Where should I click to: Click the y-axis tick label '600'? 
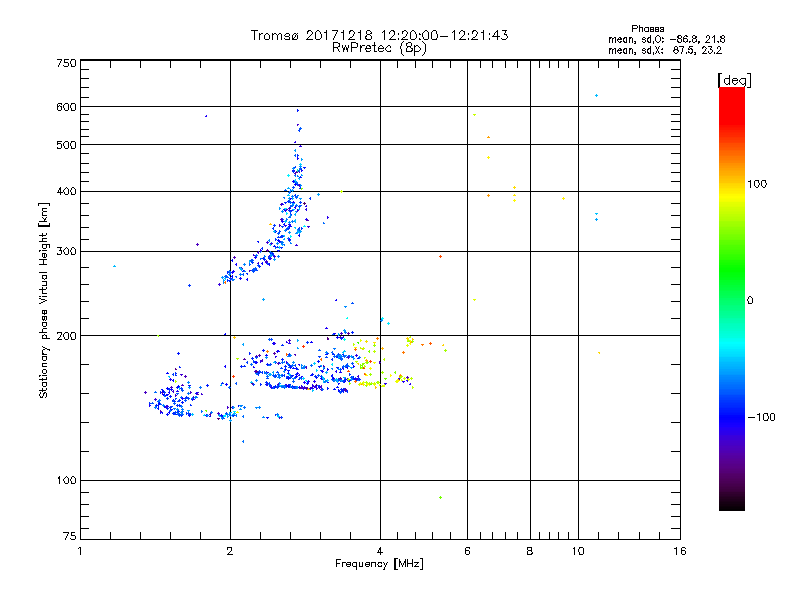66,107
